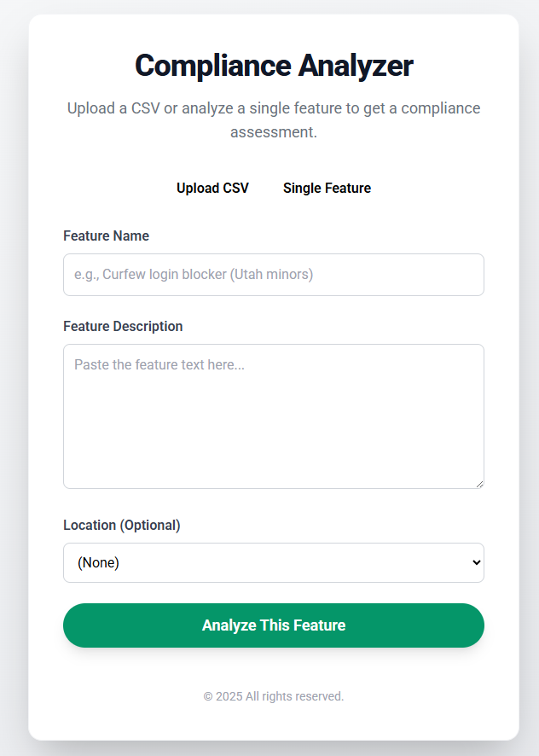This screenshot has height=756, width=539.
Task: Click the 2025 All rights reserved footer
Action: 273,696
